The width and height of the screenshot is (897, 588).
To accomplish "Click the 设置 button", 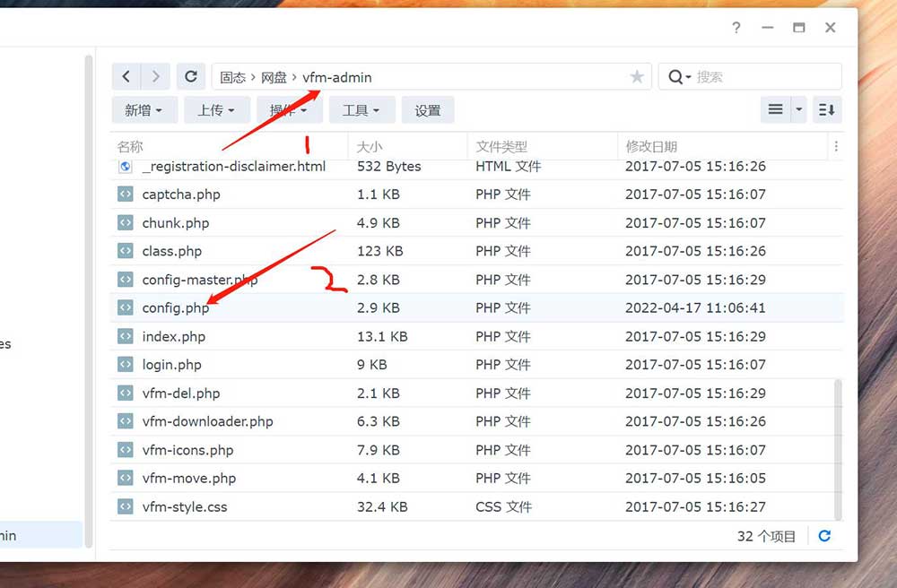I will (x=428, y=109).
